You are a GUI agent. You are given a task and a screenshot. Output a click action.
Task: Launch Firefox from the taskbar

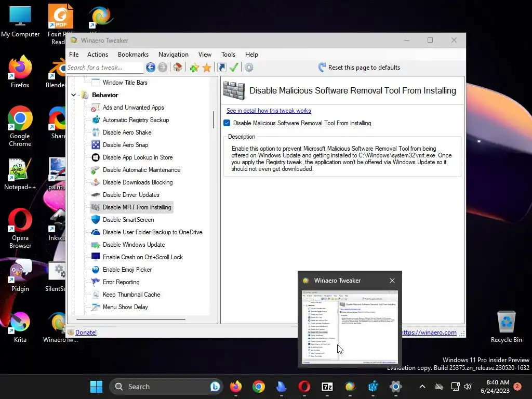(236, 387)
